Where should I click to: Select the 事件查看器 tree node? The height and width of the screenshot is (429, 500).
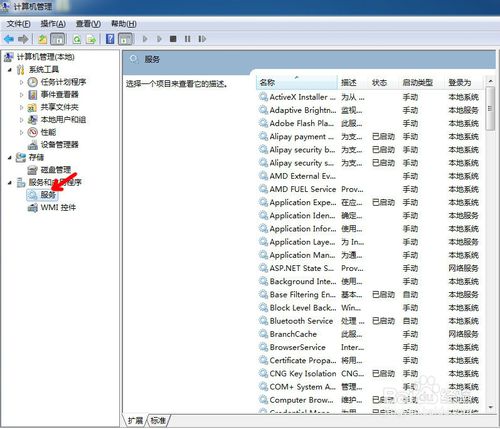click(x=59, y=95)
